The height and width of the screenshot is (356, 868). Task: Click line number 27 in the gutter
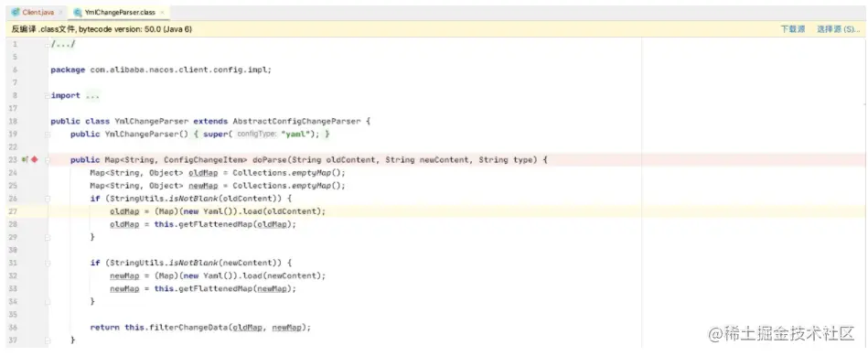(14, 211)
